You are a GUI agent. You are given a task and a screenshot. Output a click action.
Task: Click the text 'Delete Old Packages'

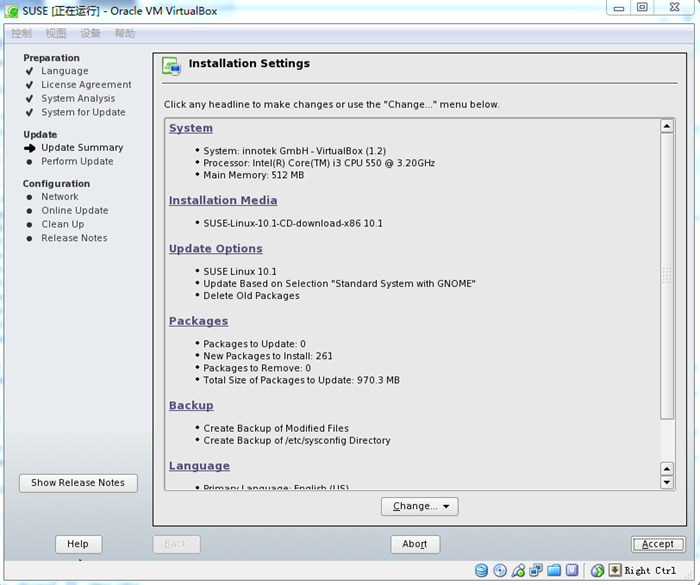251,296
